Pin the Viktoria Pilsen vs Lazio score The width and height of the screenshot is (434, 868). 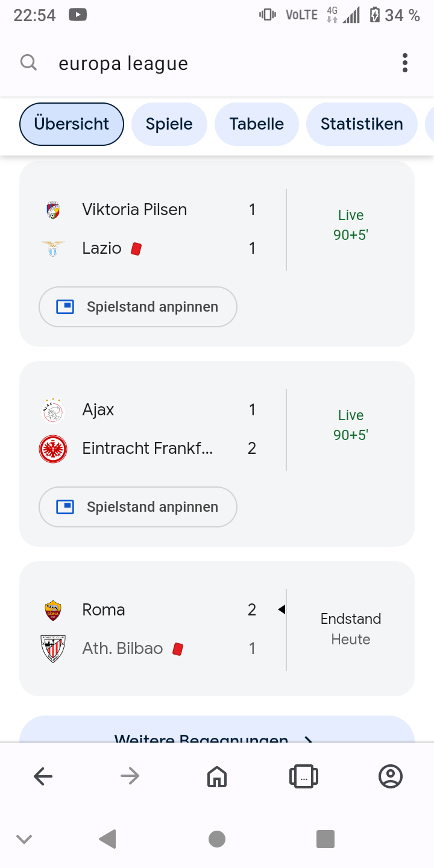pyautogui.click(x=138, y=307)
